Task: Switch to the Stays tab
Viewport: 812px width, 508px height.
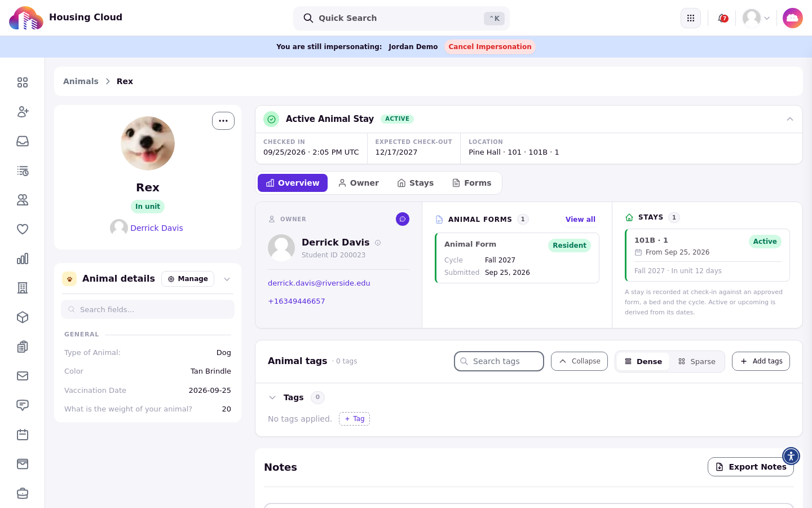Action: pyautogui.click(x=416, y=183)
